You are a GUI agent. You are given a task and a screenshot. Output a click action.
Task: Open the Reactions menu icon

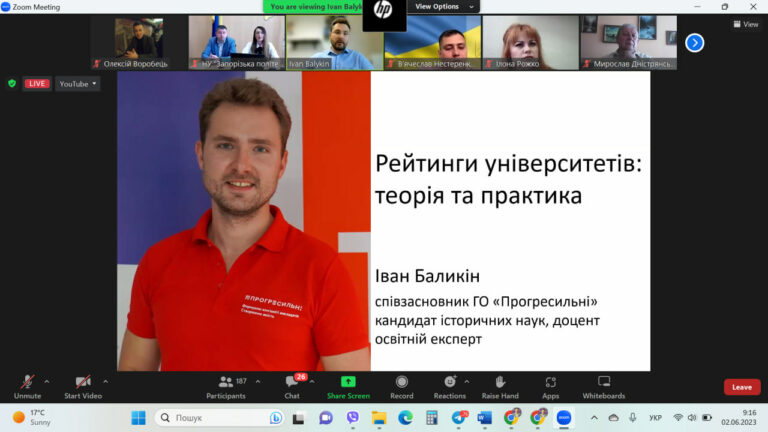450,382
